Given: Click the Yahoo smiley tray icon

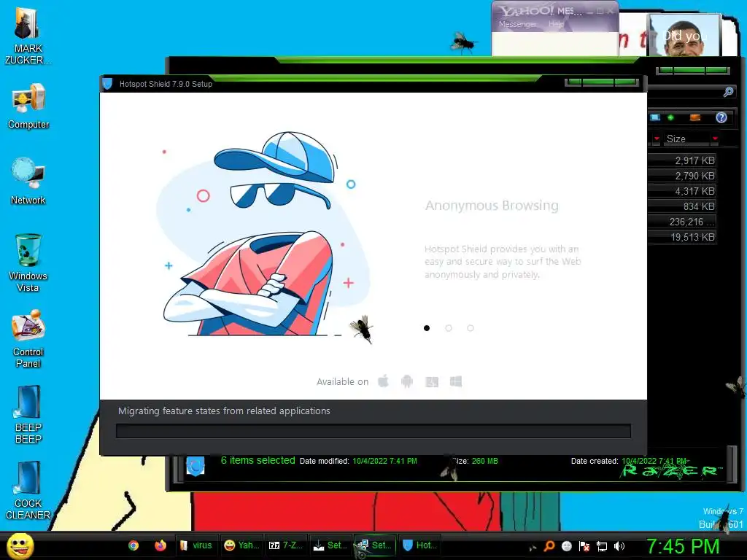Looking at the screenshot, I should tap(566, 546).
